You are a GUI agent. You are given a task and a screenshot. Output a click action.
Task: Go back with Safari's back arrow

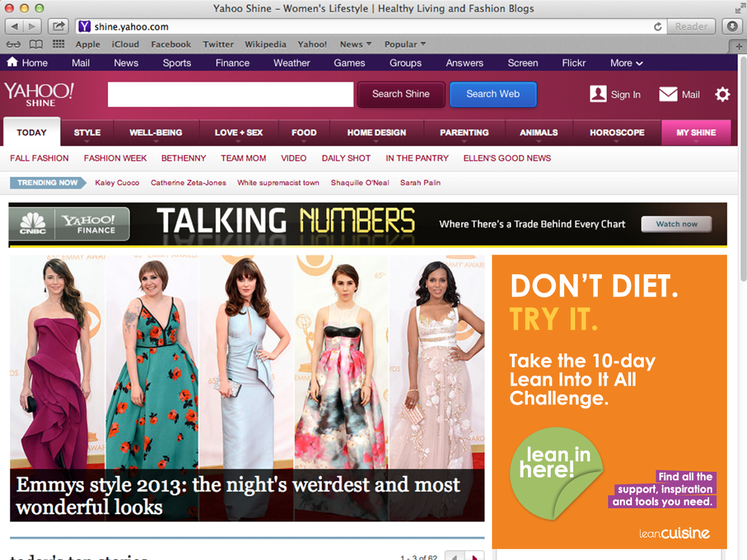(14, 26)
